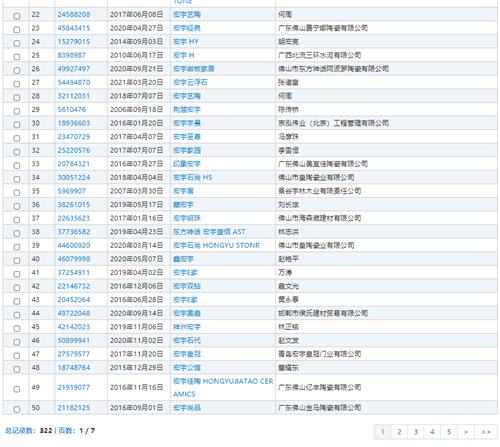This screenshot has width=500, height=447.
Task: Open trademark name 宏宇云浮石
Action: [190, 82]
